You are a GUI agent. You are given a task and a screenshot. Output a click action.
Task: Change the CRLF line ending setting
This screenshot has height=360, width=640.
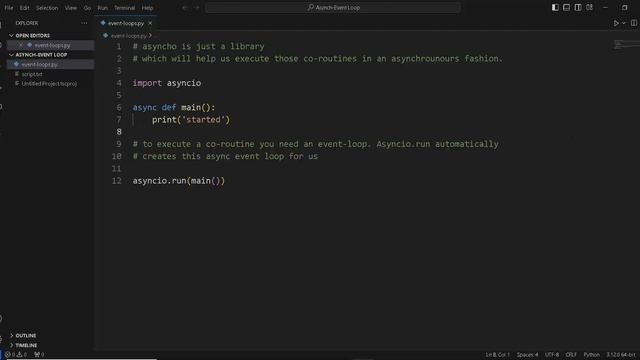[x=571, y=355]
